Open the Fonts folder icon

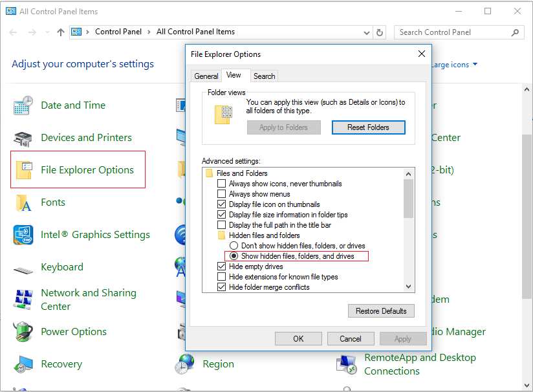click(x=23, y=202)
